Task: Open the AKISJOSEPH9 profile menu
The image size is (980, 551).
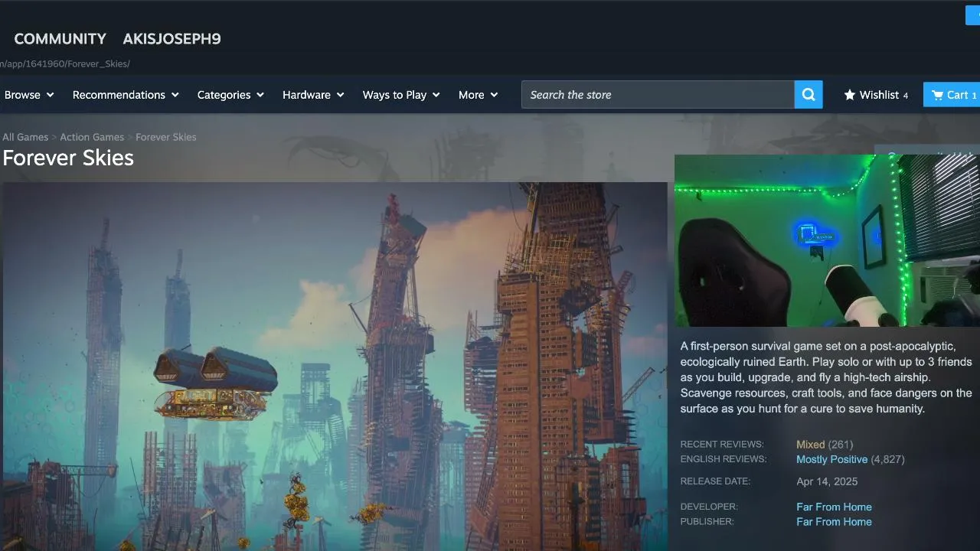Action: click(172, 39)
